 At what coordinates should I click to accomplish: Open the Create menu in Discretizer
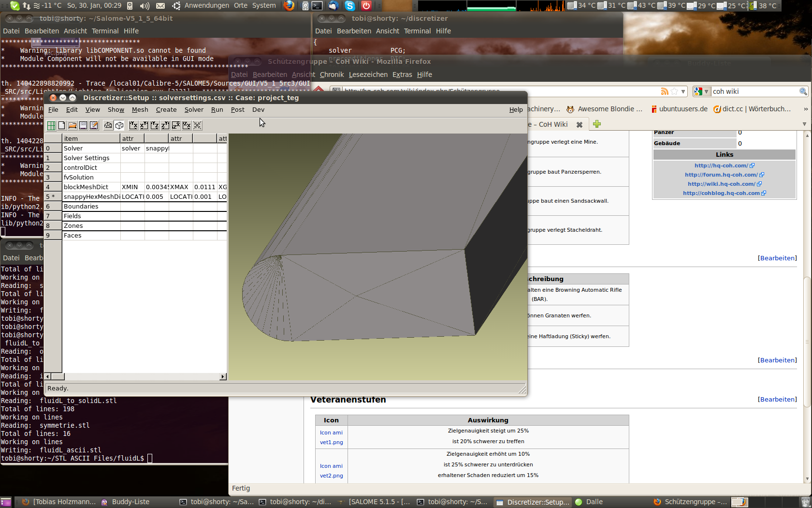166,110
